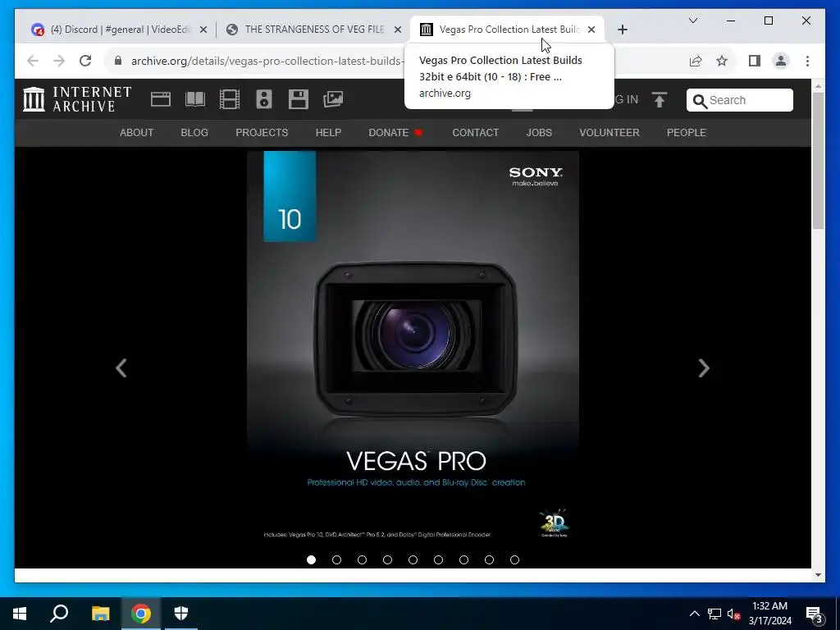Open the Software floppy-disk icon
Image resolution: width=840 pixels, height=630 pixels.
(299, 99)
